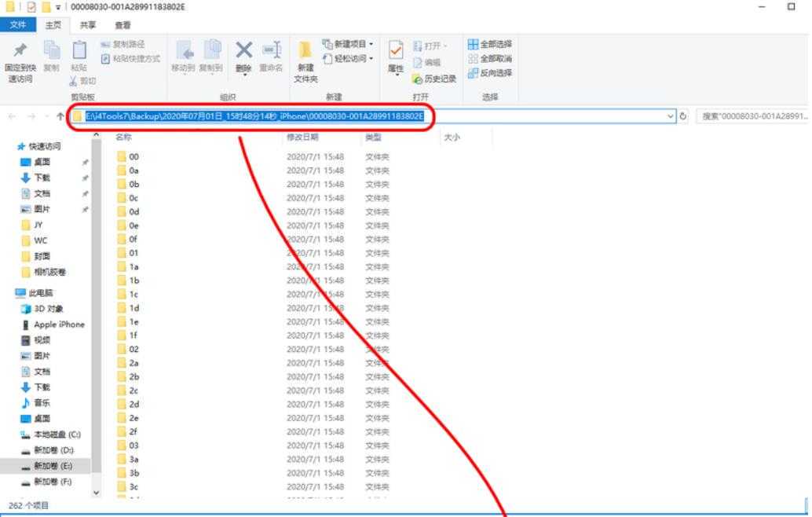Click 反向选择 invert selection

(x=490, y=73)
